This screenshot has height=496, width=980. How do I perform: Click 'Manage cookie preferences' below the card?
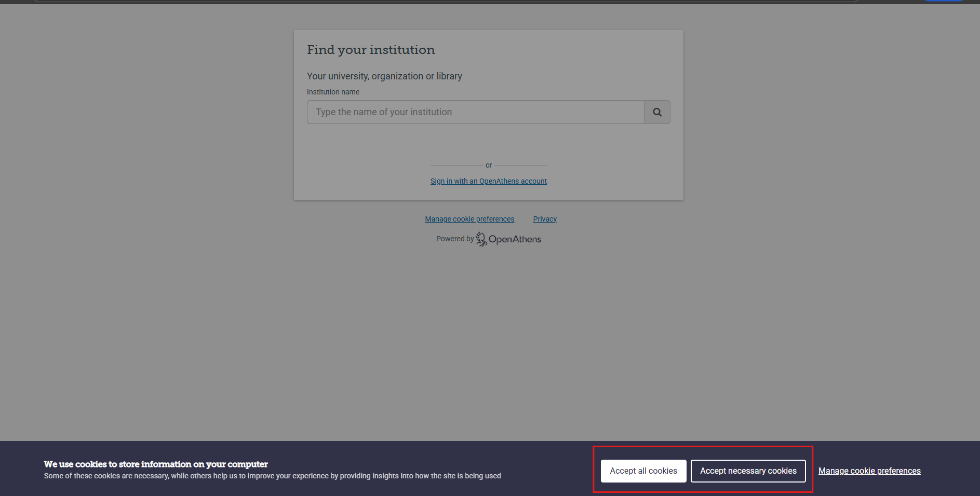[x=469, y=218]
